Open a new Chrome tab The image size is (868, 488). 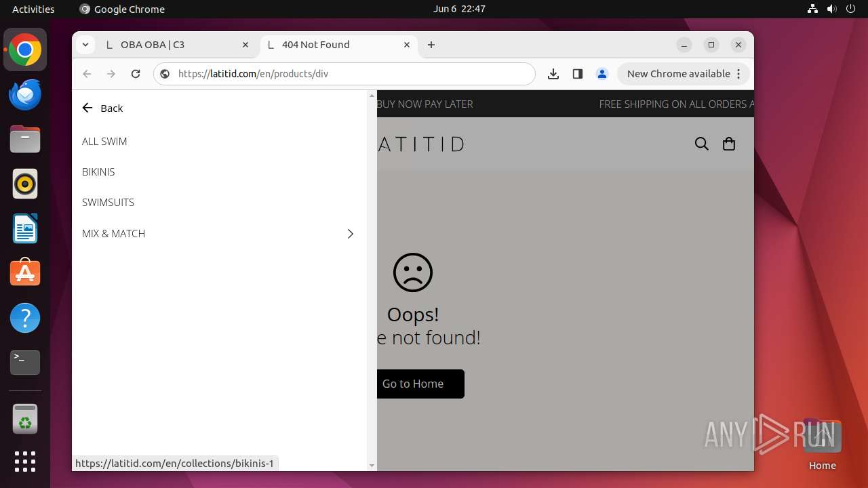click(x=431, y=45)
